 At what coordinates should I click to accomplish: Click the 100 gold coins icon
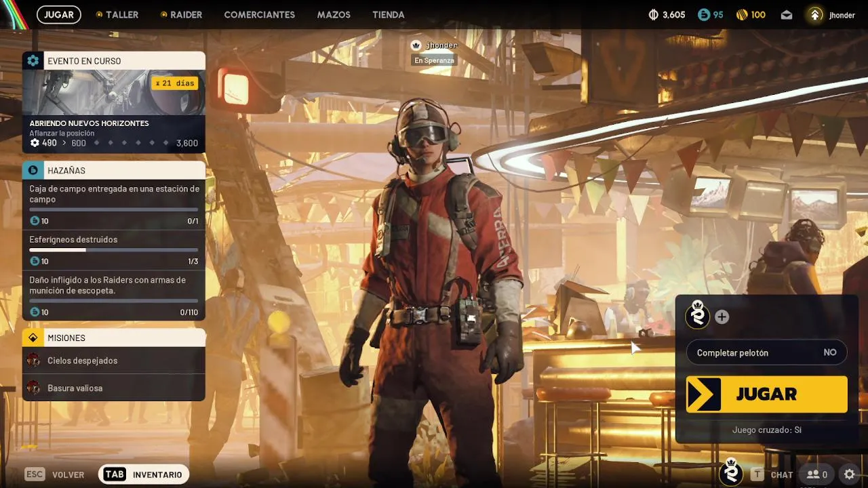(742, 15)
